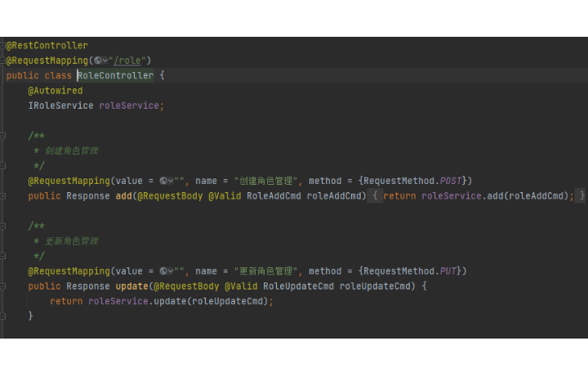Screen dimensions: 588x368
Task: Collapse the update method at its closing fold marker
Action: 3,316
